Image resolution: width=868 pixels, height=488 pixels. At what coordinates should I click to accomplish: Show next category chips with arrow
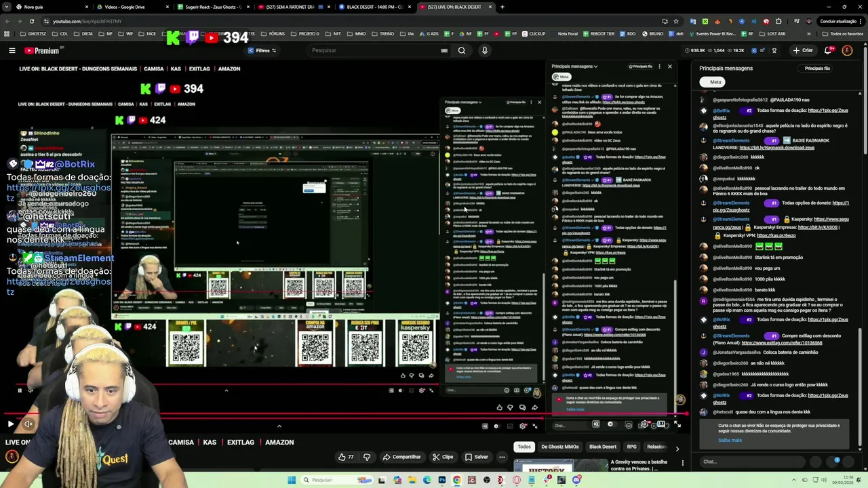(677, 448)
